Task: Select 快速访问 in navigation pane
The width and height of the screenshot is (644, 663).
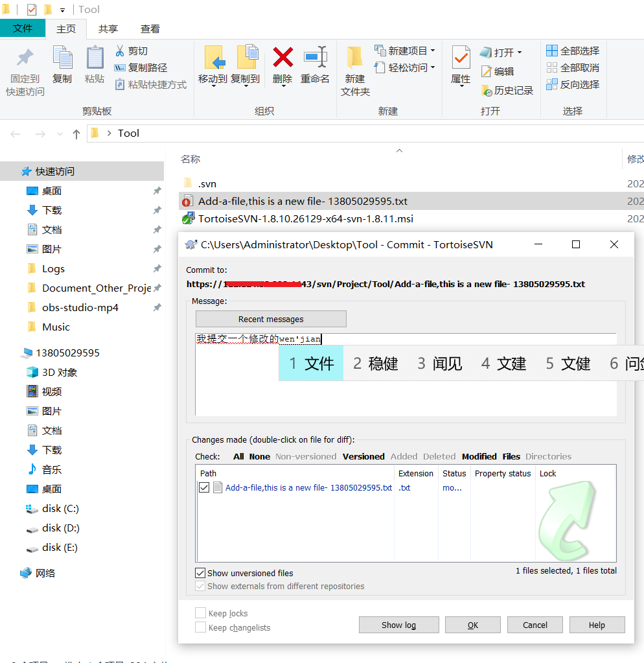Action: [82, 171]
